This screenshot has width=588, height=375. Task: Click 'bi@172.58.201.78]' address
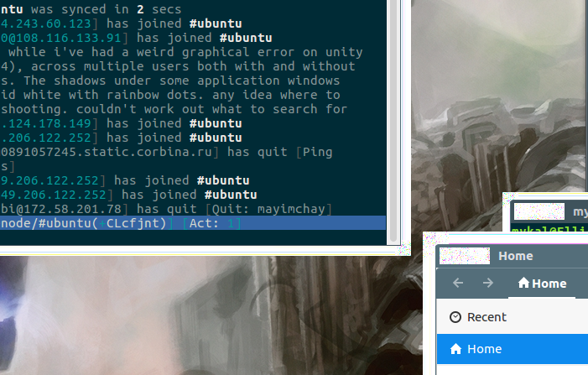pos(64,209)
